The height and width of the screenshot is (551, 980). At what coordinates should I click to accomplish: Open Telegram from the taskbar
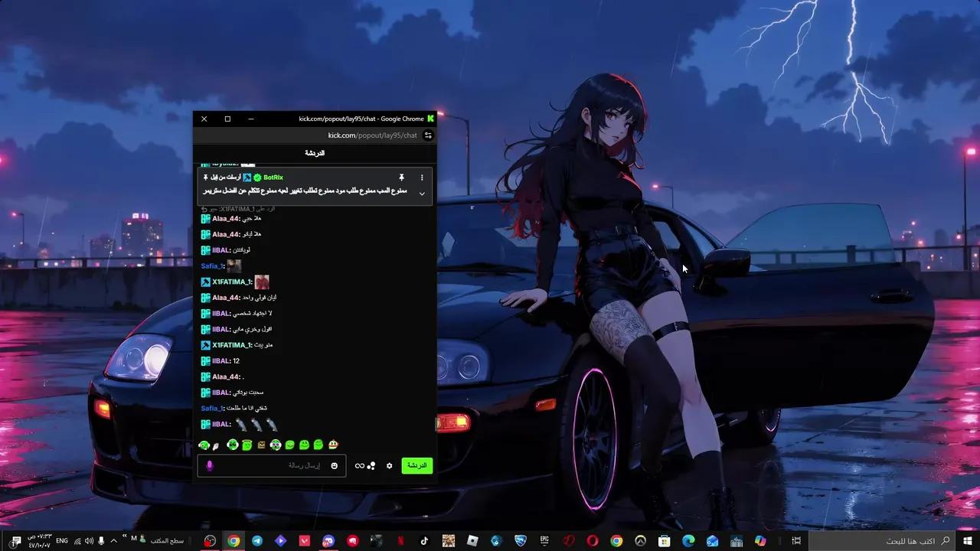(x=257, y=541)
